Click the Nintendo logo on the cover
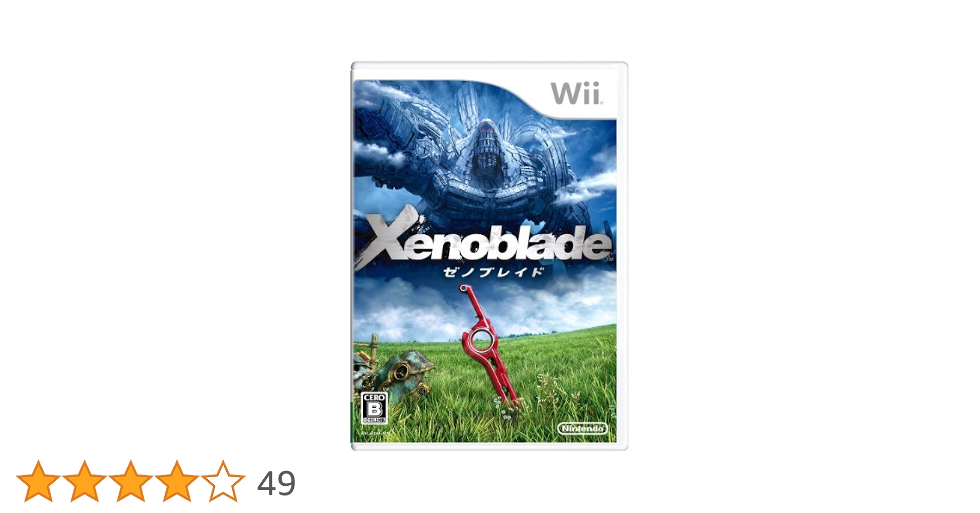The width and height of the screenshot is (980, 513). (x=582, y=428)
